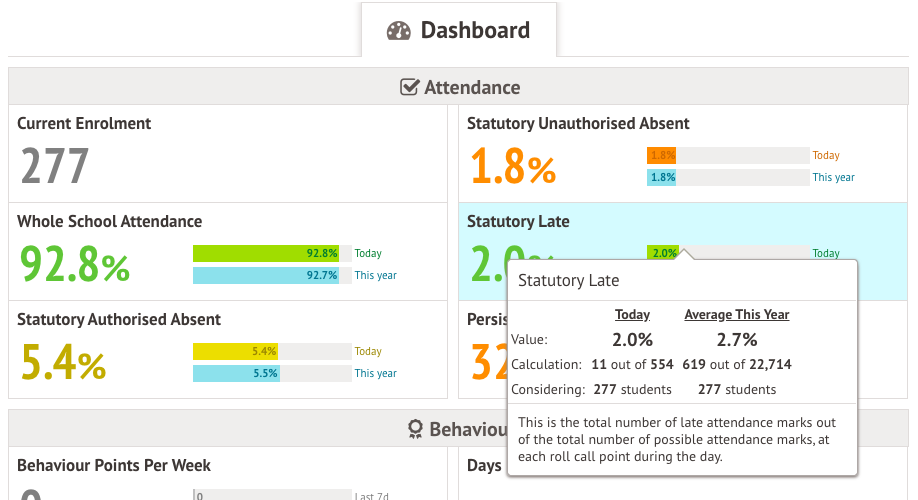Click the large 92.8% attendance value
The image size is (918, 500).
75,264
